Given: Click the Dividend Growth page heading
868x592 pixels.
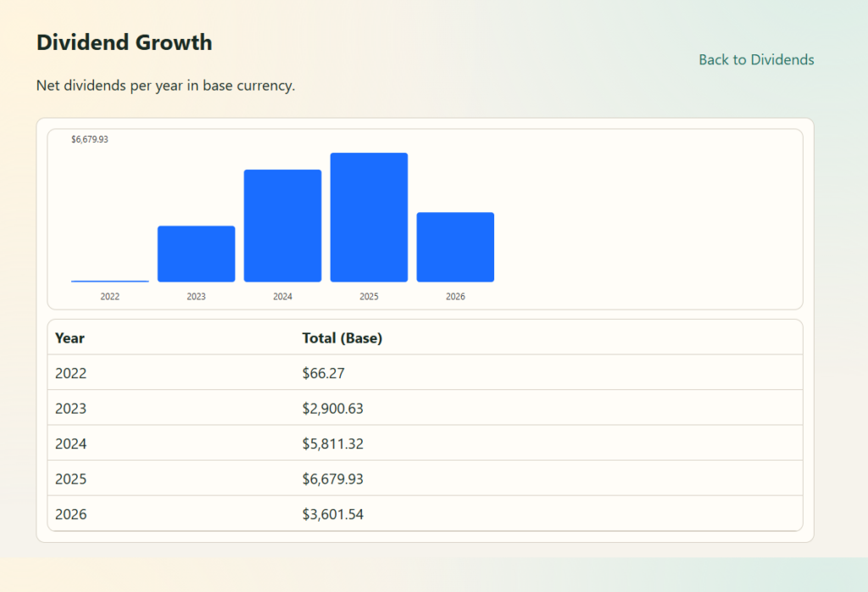Looking at the screenshot, I should [124, 42].
